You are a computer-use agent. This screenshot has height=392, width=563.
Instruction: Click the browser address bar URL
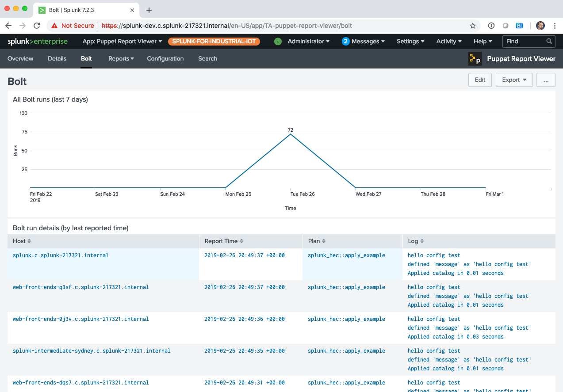pyautogui.click(x=227, y=26)
